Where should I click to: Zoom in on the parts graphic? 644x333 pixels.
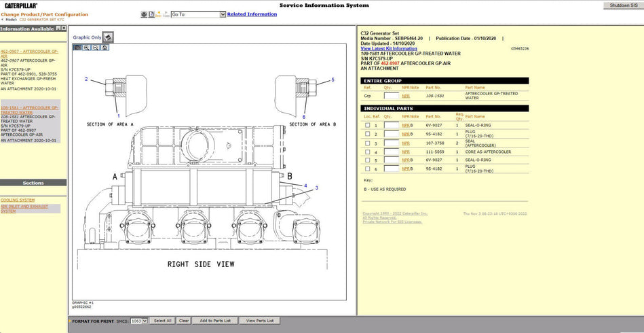(x=87, y=48)
